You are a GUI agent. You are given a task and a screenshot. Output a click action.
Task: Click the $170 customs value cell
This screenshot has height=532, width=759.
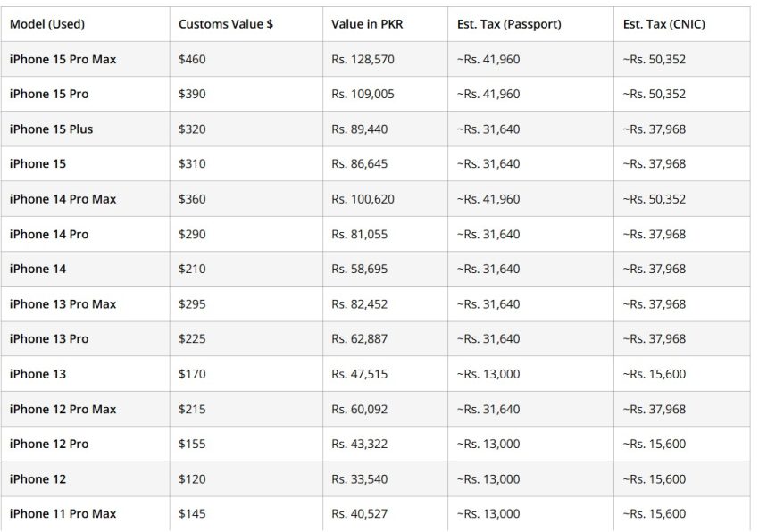coord(192,375)
